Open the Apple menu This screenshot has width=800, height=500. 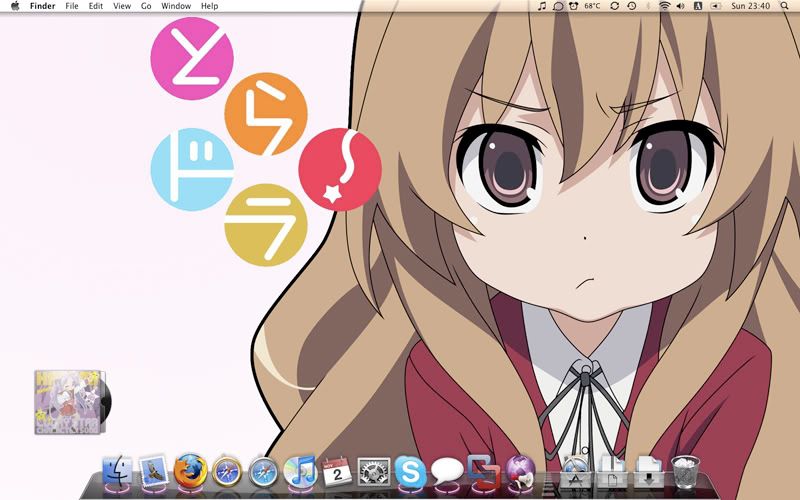click(15, 6)
